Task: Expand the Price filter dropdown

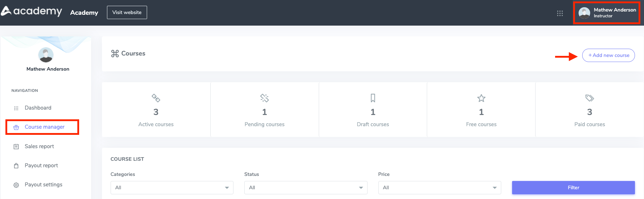Action: (439, 187)
